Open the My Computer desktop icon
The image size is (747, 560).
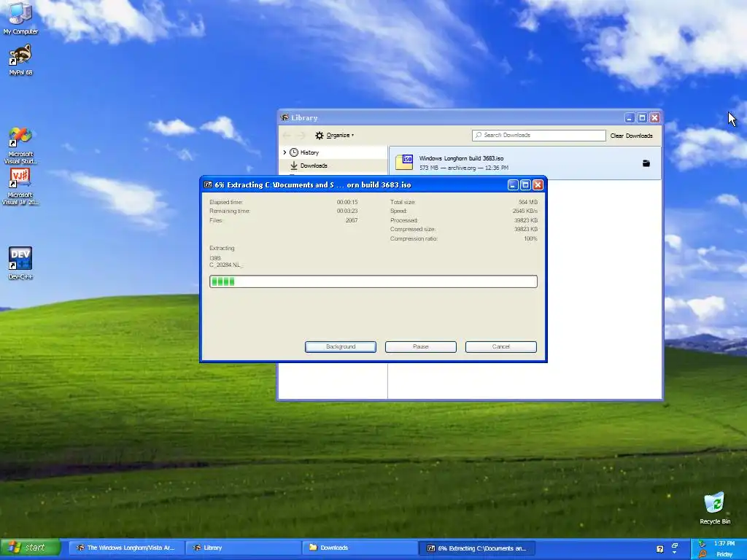coord(20,18)
